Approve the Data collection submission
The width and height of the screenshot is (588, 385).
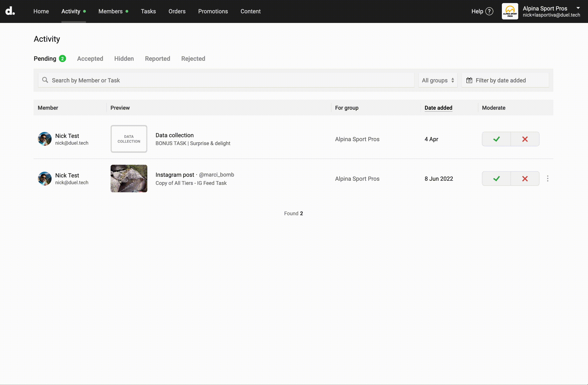tap(496, 139)
